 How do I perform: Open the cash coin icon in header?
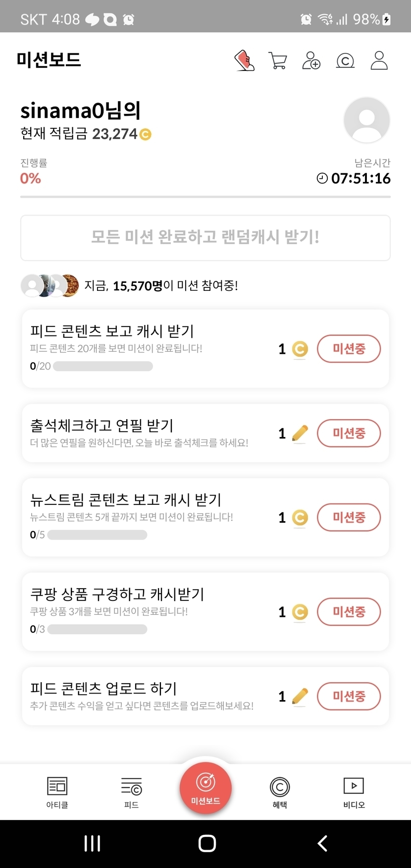click(x=345, y=60)
